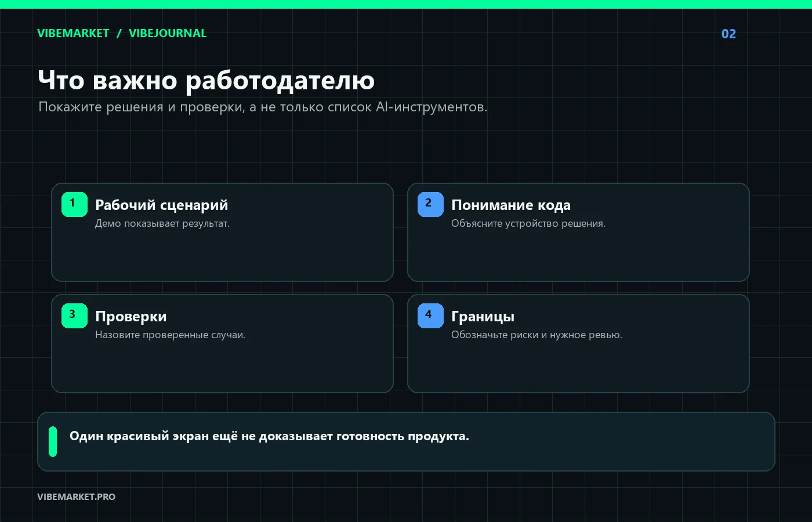Image resolution: width=812 pixels, height=522 pixels.
Task: Select the 'Границы' card title
Action: click(x=483, y=317)
